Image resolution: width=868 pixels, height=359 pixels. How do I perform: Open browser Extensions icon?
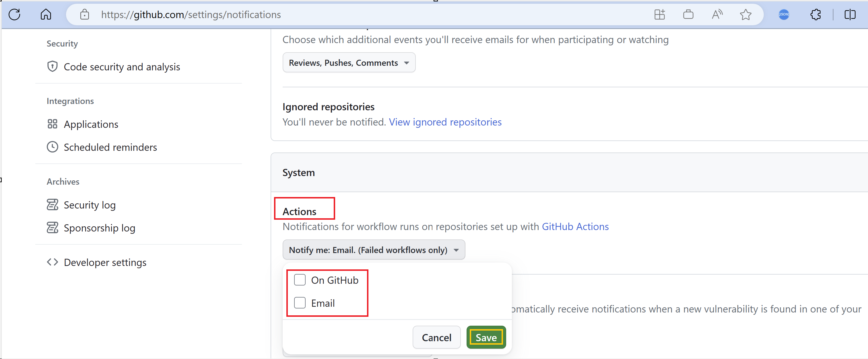(816, 15)
